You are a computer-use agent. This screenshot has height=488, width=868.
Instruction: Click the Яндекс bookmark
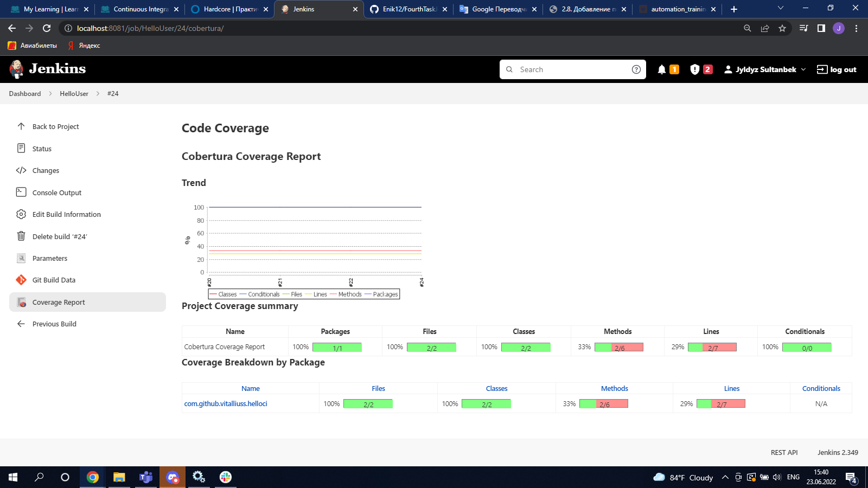[85, 46]
